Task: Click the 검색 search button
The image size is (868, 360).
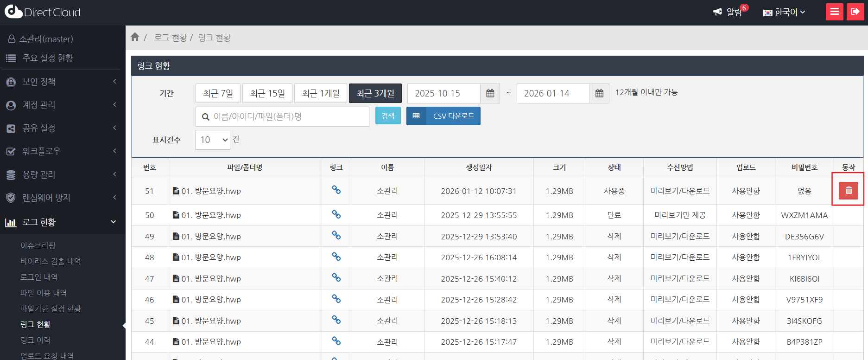Action: point(388,116)
